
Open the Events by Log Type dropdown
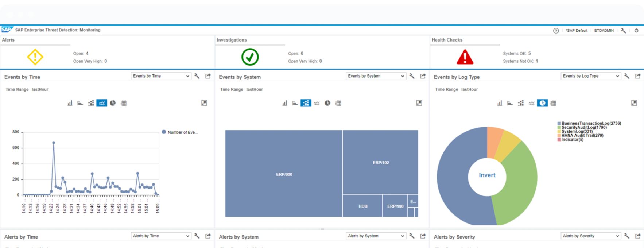coord(590,76)
